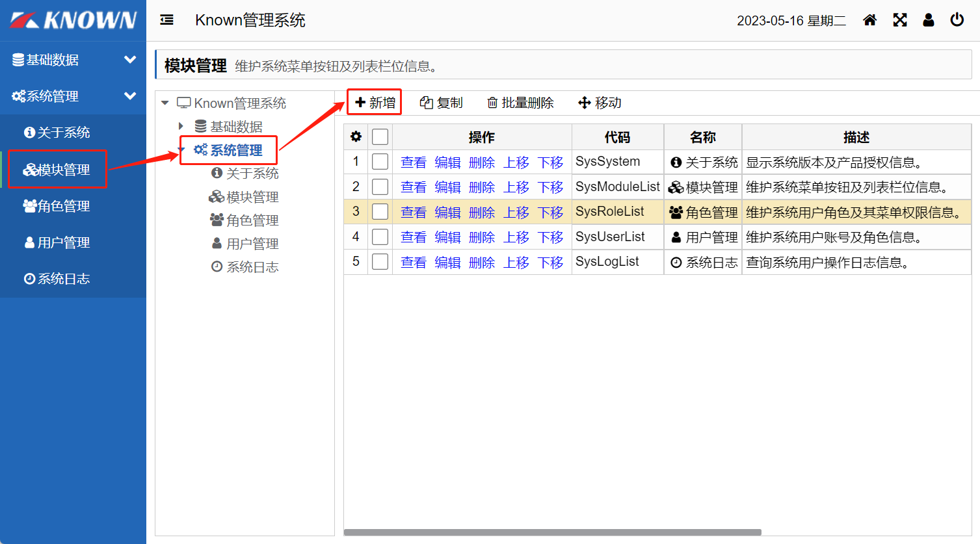Click the 复制 copy button
Image resolution: width=980 pixels, height=544 pixels.
441,103
